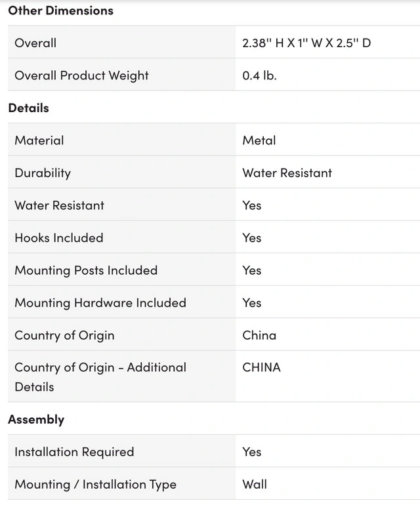The image size is (420, 509).
Task: Select the 0.4 lb. weight value
Action: 259,75
